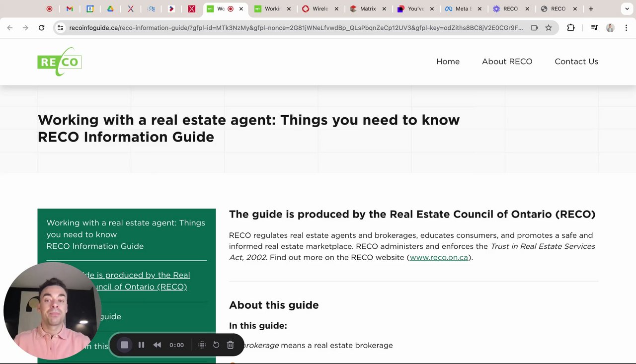The height and width of the screenshot is (364, 636).
Task: Open the media controls toolbar icon
Action: [x=594, y=28]
